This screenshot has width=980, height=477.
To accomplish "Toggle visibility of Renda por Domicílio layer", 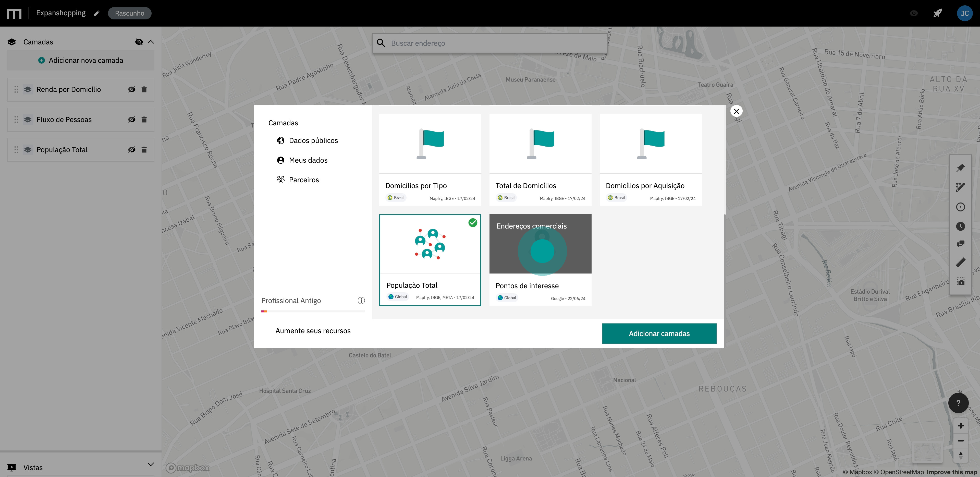I will tap(132, 89).
